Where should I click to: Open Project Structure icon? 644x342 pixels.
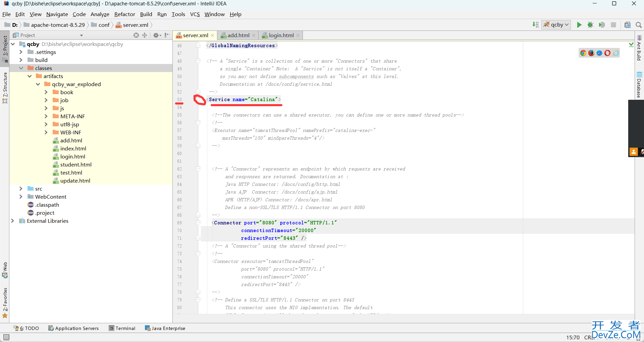[628, 25]
